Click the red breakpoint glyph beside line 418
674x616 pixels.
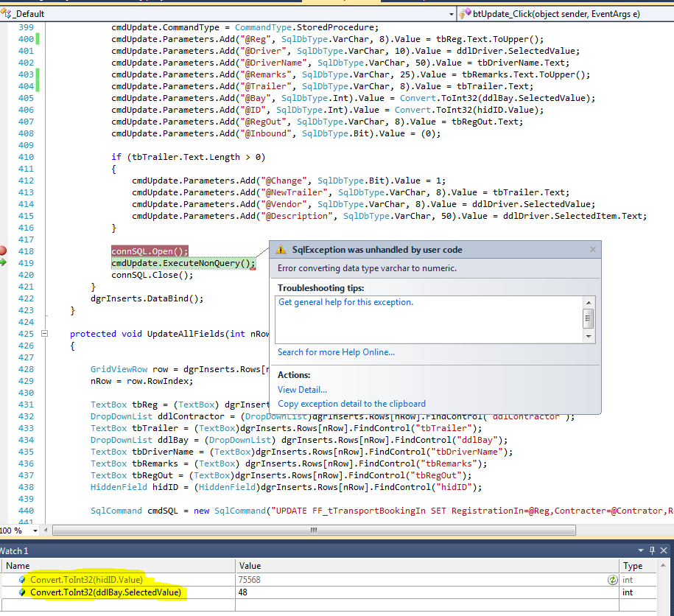[4, 249]
